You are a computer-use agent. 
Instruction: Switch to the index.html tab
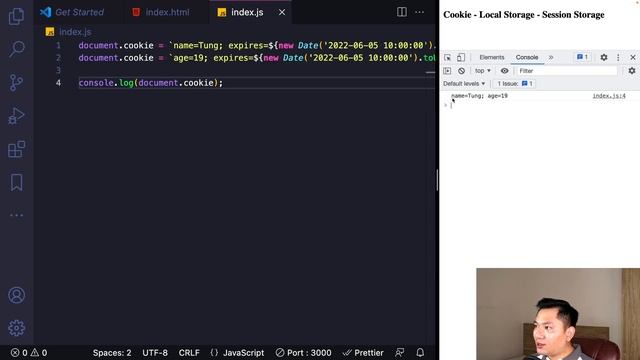click(x=162, y=12)
